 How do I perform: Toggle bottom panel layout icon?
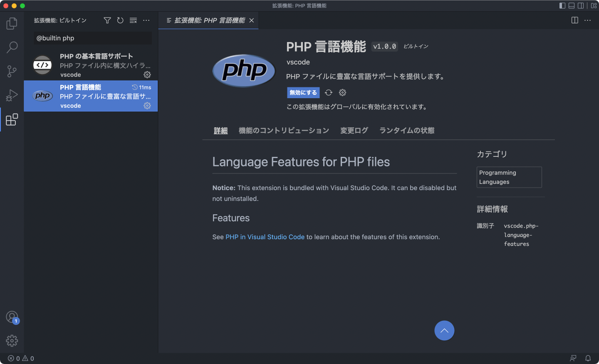(572, 6)
